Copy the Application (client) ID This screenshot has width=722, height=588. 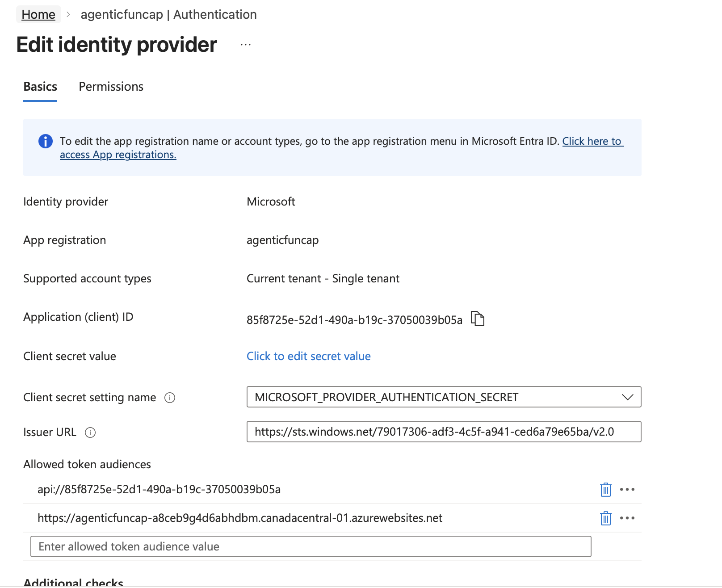pos(478,319)
